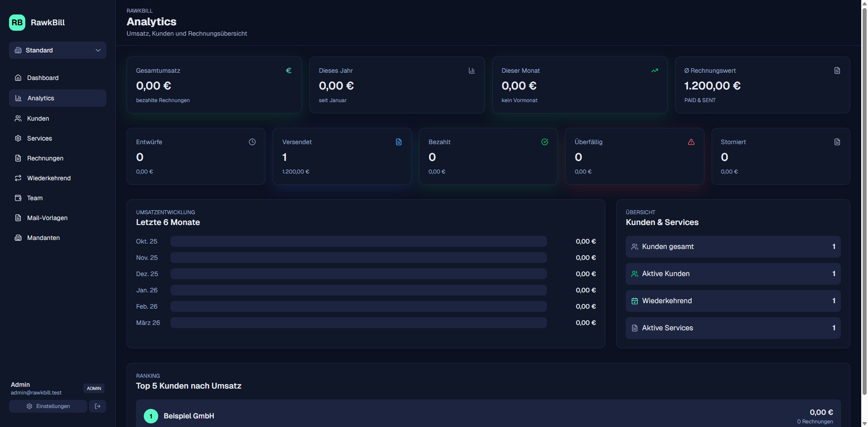Click the Services gear icon in the sidebar
868x427 pixels.
18,138
